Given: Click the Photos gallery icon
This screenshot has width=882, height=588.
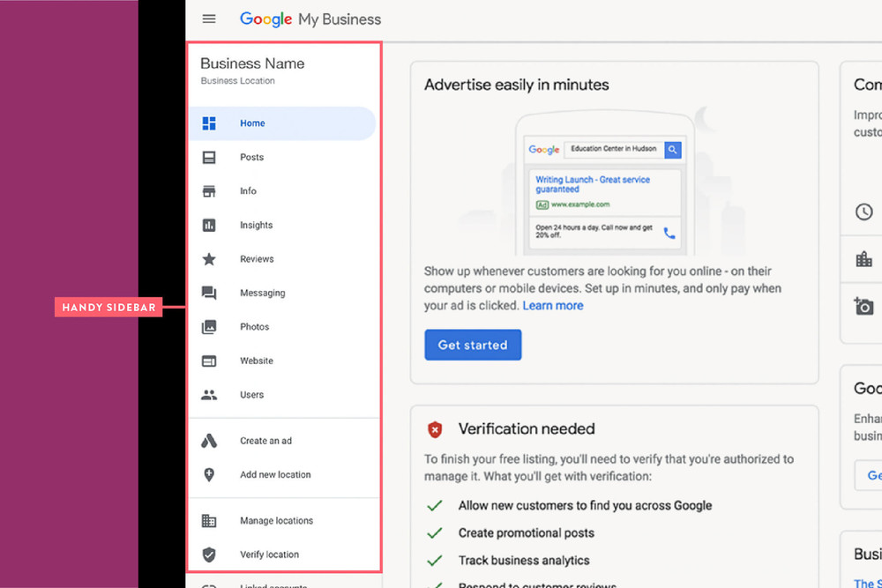Looking at the screenshot, I should tap(209, 326).
